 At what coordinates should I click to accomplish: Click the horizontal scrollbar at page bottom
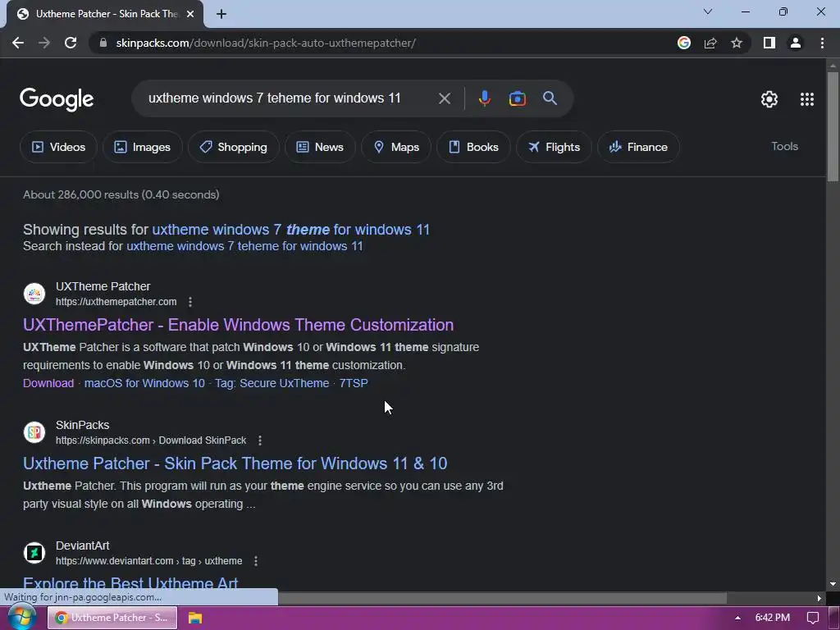coord(502,598)
